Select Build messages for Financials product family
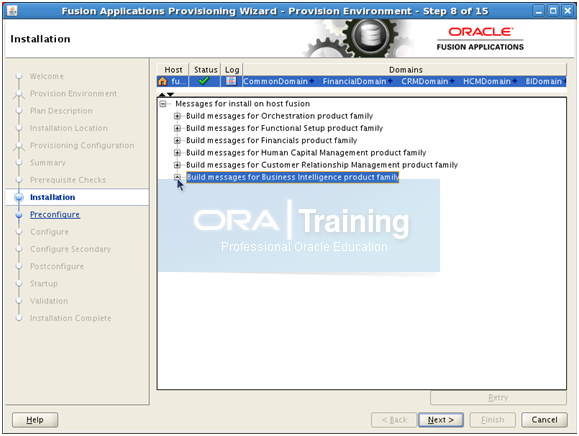This screenshot has height=436, width=579. pyautogui.click(x=271, y=141)
